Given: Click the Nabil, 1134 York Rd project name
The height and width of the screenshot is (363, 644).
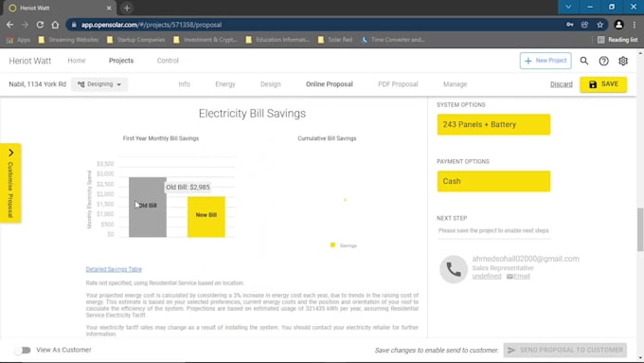Looking at the screenshot, I should coord(37,84).
